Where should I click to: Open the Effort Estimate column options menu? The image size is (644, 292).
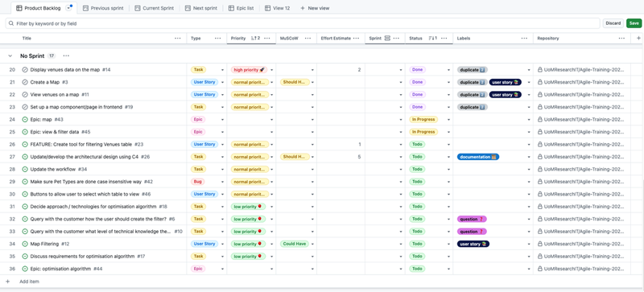point(356,38)
